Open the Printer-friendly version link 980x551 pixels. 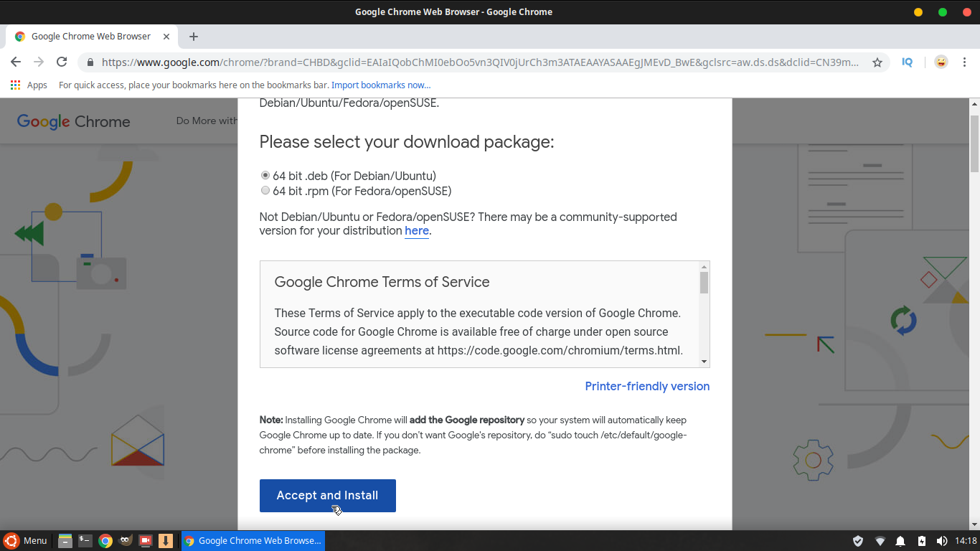click(647, 387)
